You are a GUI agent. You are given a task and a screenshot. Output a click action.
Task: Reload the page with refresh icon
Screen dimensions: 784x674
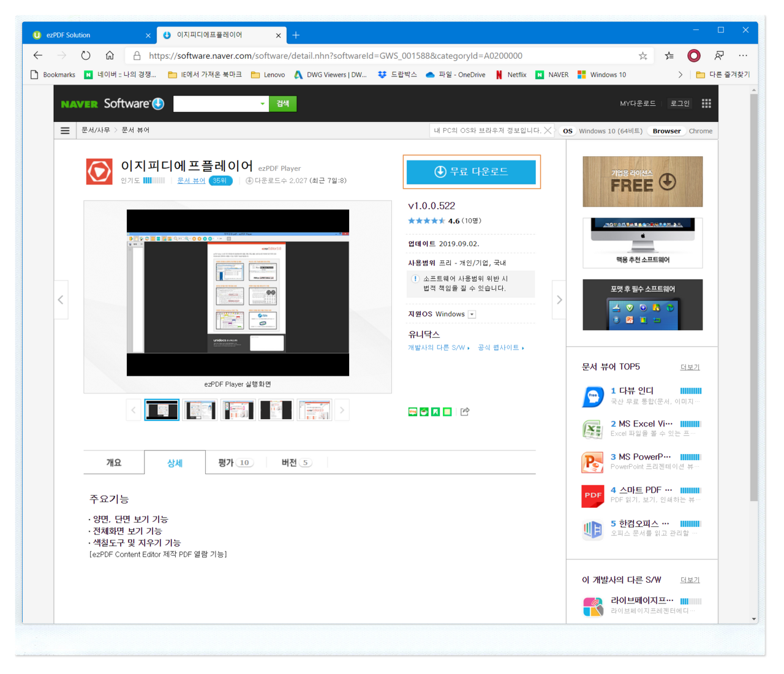click(86, 56)
